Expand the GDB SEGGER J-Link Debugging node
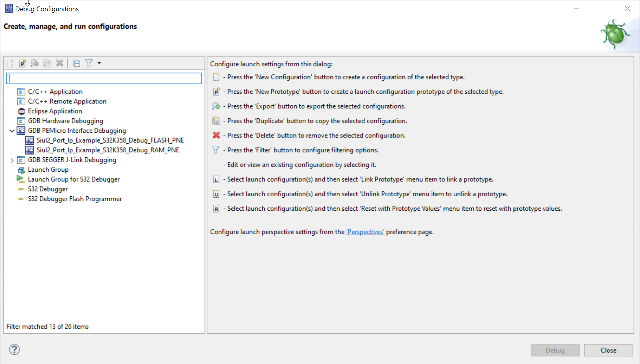 pyautogui.click(x=12, y=160)
